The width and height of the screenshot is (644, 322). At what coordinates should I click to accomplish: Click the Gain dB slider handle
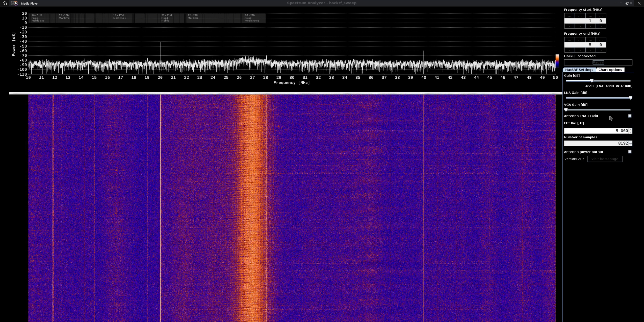[x=591, y=81]
